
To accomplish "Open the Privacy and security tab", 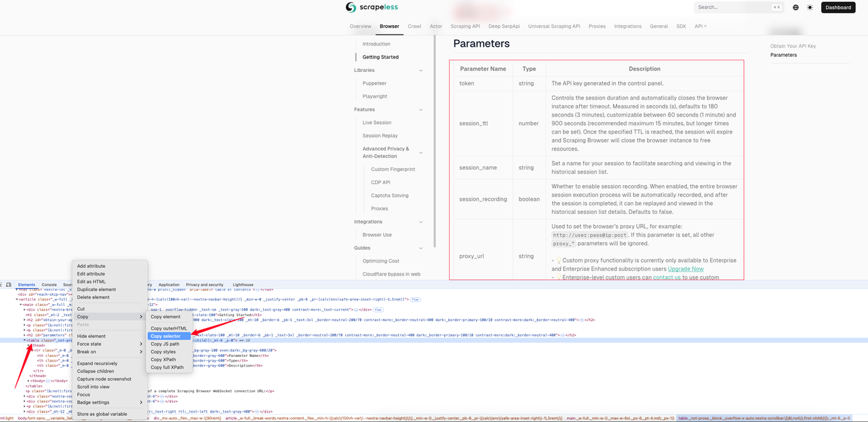I will tap(205, 285).
